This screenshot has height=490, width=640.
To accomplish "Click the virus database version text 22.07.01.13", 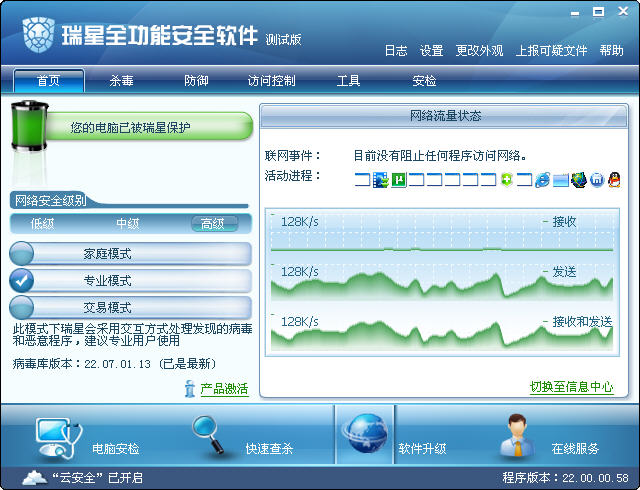I will tap(118, 364).
